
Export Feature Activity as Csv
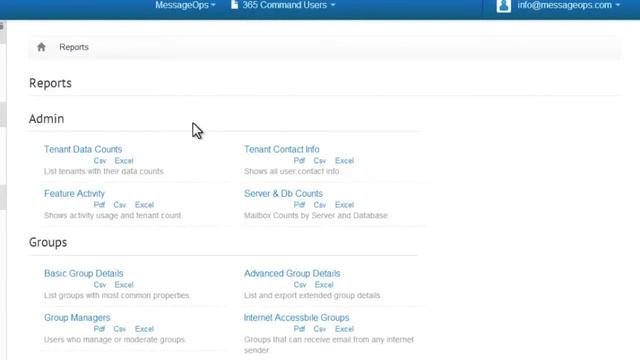click(120, 205)
